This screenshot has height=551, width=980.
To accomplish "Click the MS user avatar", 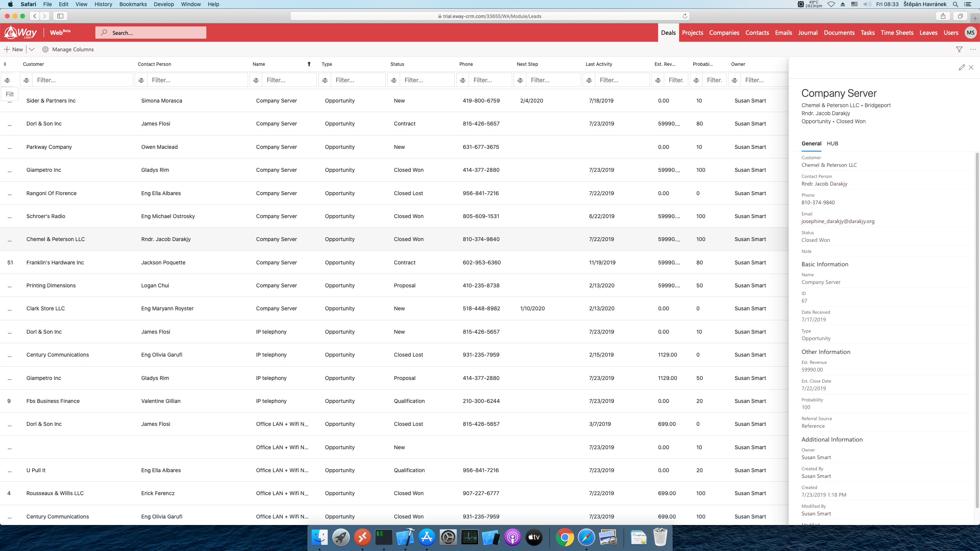I will 970,33.
